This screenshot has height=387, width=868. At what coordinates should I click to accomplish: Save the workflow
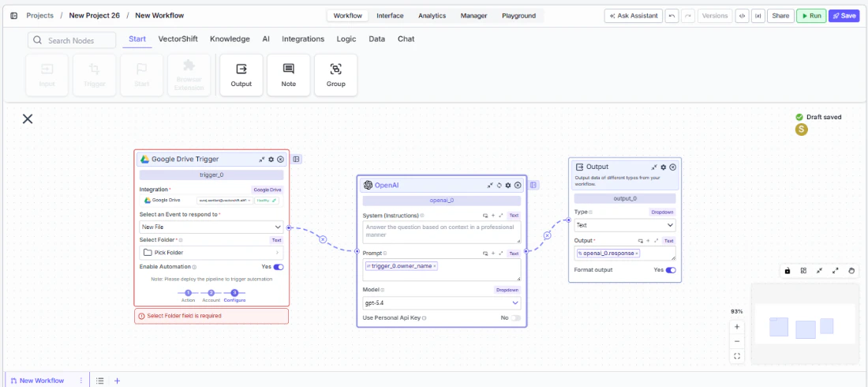[x=844, y=16]
